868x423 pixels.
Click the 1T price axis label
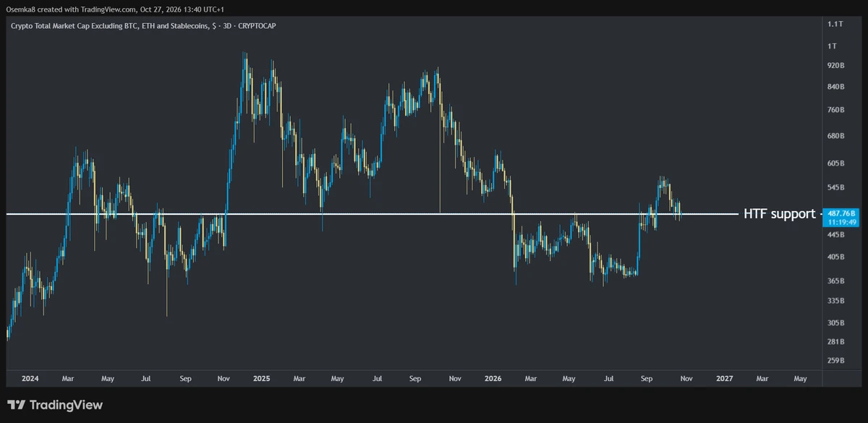click(x=833, y=46)
